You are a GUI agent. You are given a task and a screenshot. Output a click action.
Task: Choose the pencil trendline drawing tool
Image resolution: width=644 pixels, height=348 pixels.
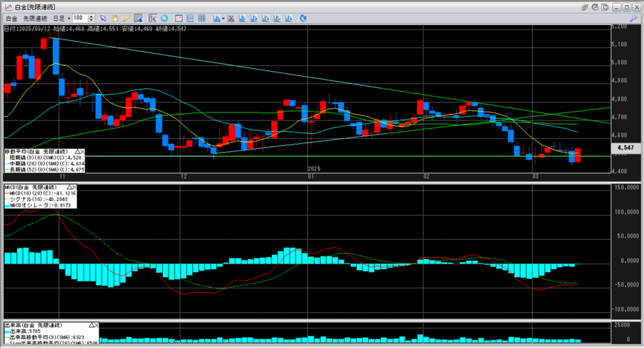(126, 18)
